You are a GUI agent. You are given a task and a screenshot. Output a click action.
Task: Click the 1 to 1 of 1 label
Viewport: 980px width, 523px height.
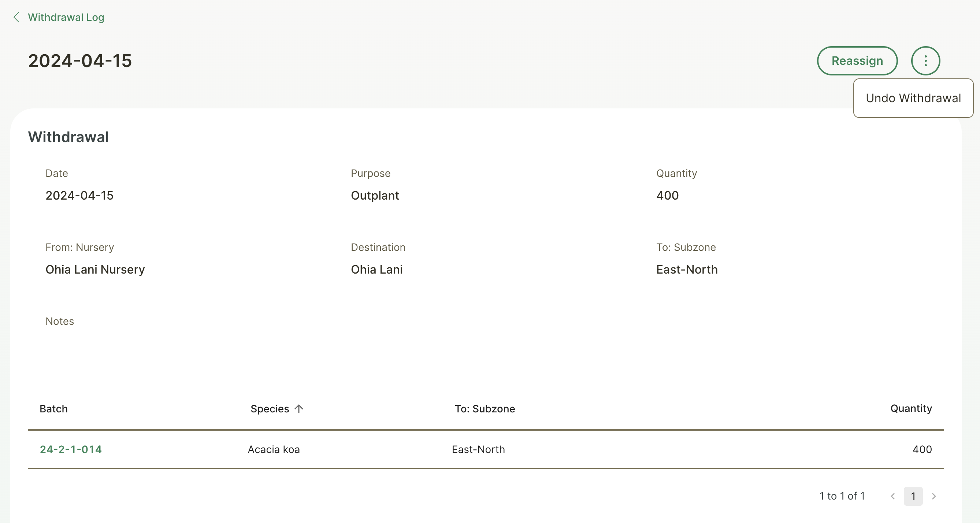tap(843, 496)
